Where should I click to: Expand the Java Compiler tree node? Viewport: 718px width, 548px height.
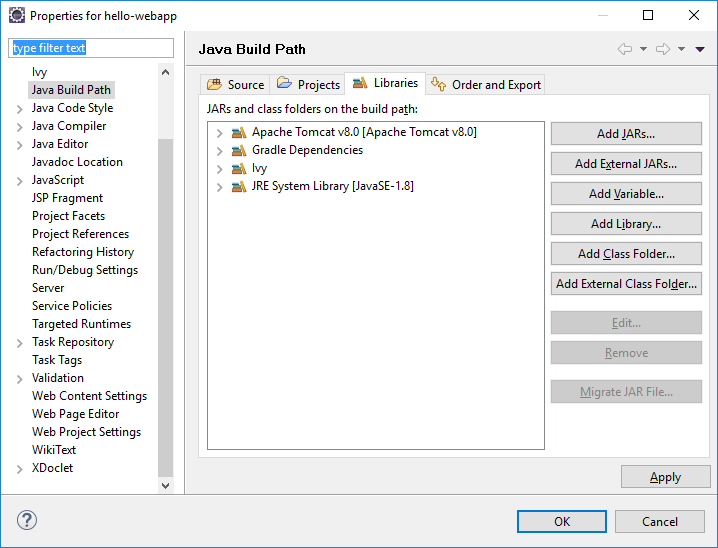19,126
